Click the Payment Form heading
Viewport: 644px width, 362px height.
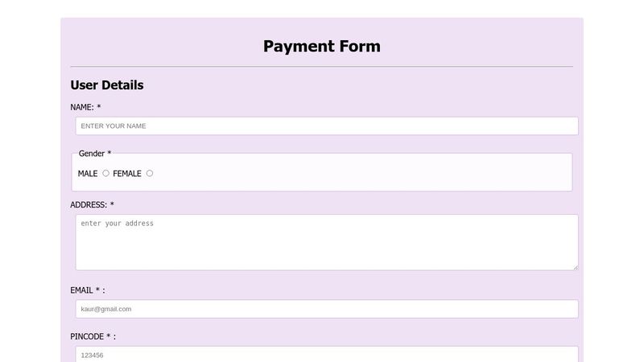pos(322,47)
